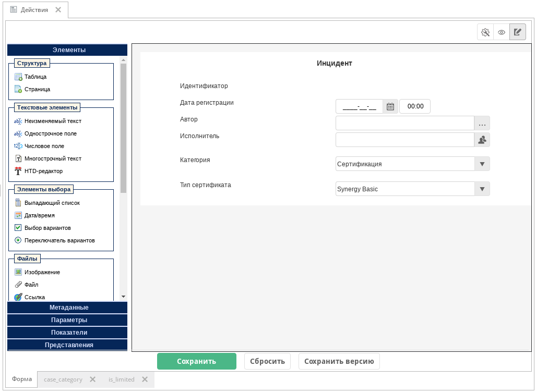Collapse the Элементы accordion header
536x392 pixels.
(x=67, y=50)
